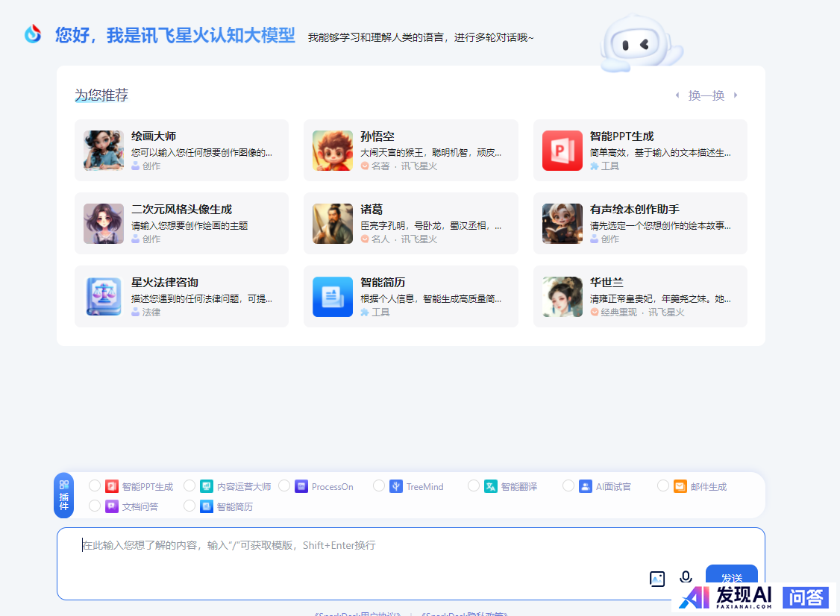840x616 pixels.
Task: Click the plugin panel icon button
Action: click(64, 494)
